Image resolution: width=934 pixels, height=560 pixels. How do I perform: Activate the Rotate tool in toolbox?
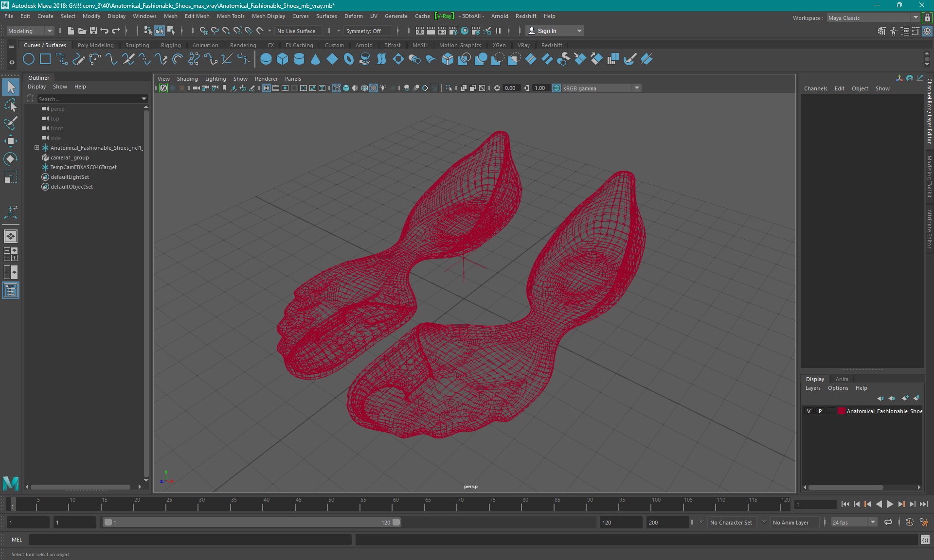coord(11,159)
